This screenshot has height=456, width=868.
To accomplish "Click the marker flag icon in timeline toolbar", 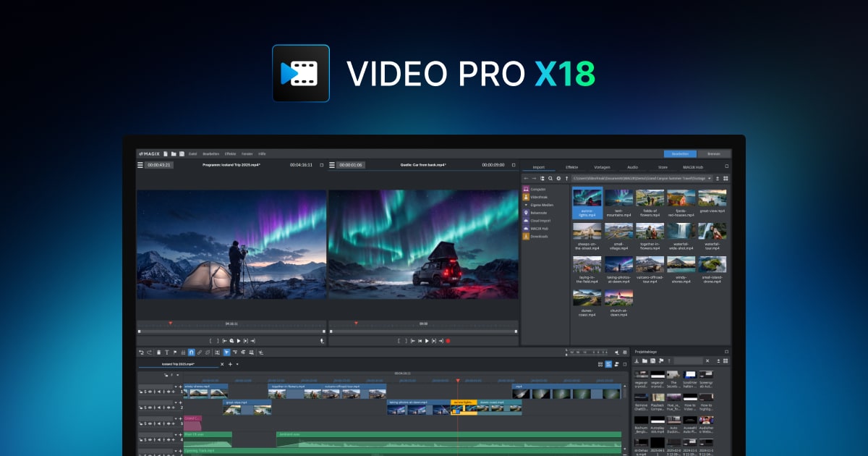I will tap(175, 352).
